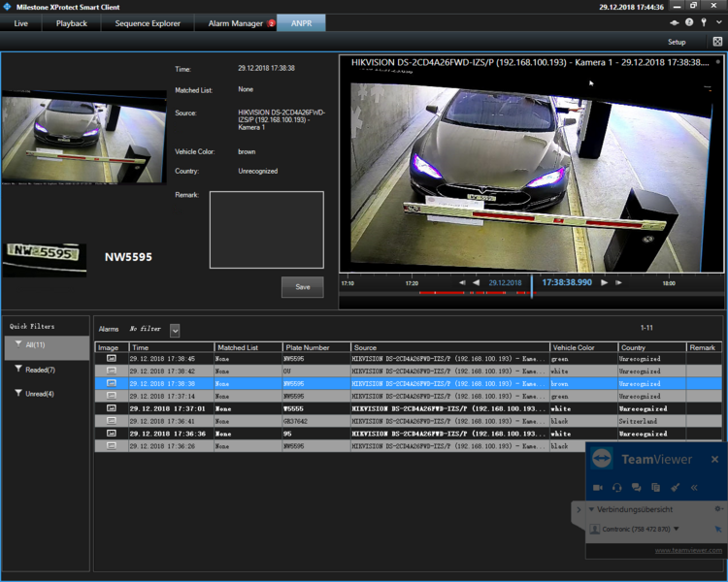Screen dimensions: 728x582
Task: Click the status eye icon in top bar
Action: pyautogui.click(x=675, y=22)
